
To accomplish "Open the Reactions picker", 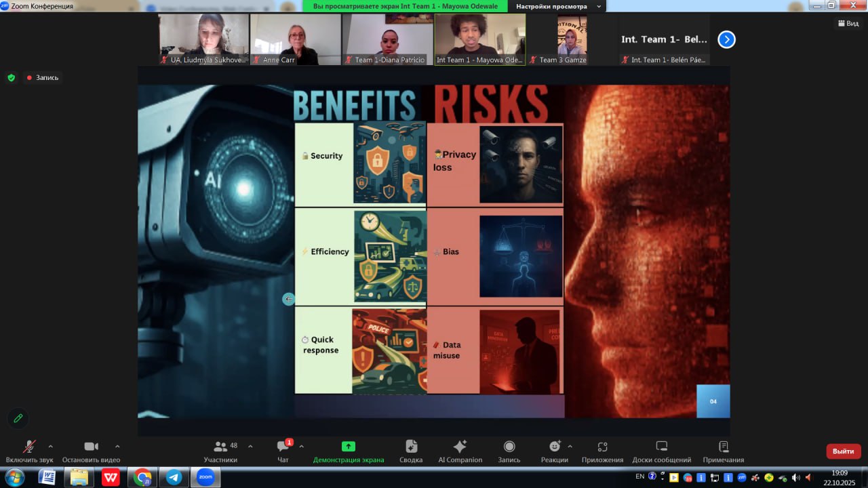I will (x=554, y=447).
